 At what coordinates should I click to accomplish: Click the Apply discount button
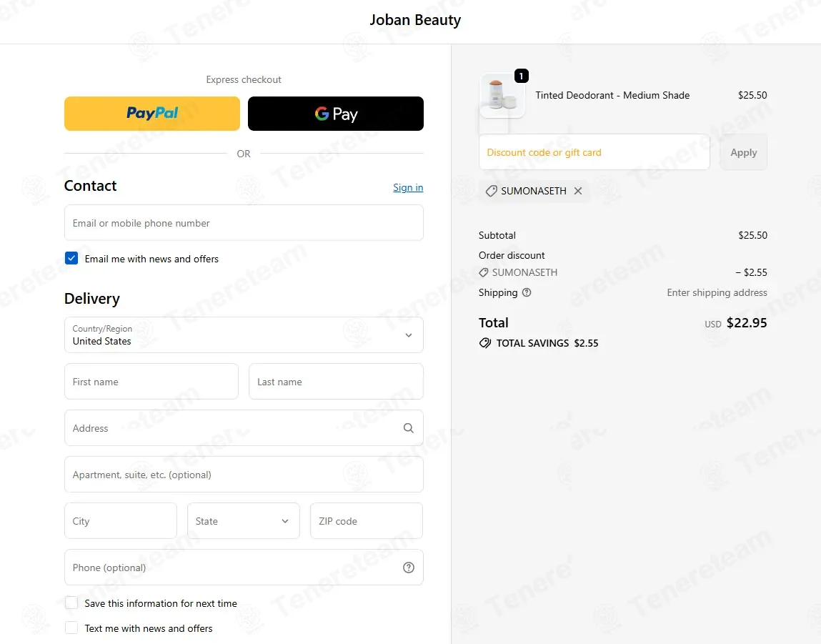(x=744, y=152)
